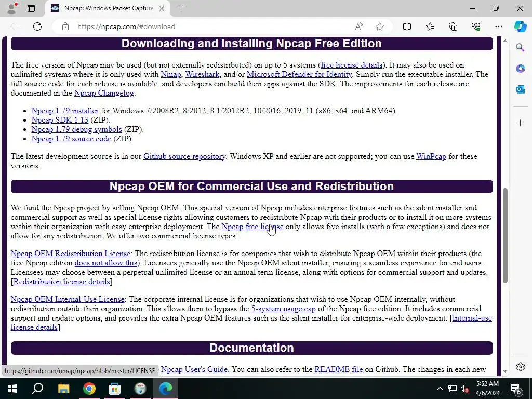Follow the Wireshark link
Viewport: 532px width, 399px height.
tap(203, 74)
